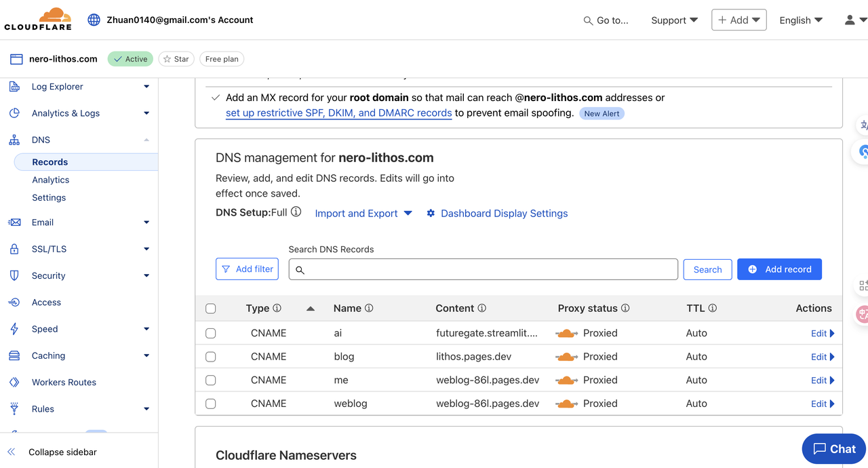The width and height of the screenshot is (868, 468).
Task: Open the English language dropdown
Action: (801, 20)
